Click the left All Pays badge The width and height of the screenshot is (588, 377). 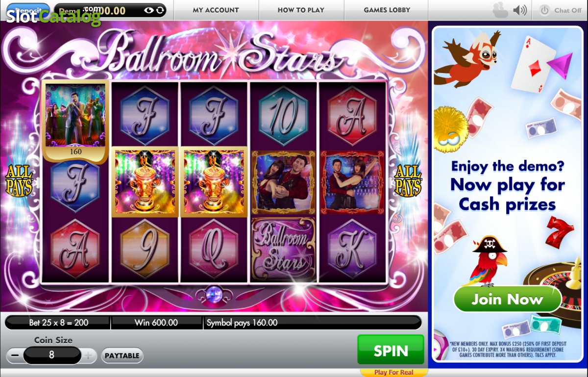19,180
